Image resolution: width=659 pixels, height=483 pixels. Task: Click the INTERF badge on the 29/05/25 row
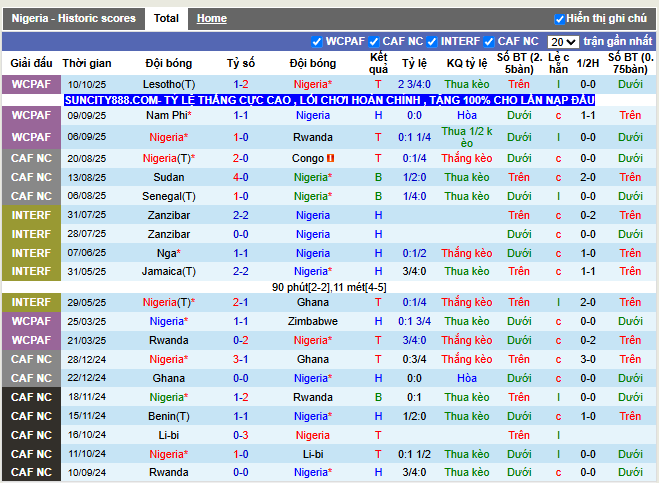[x=31, y=303]
